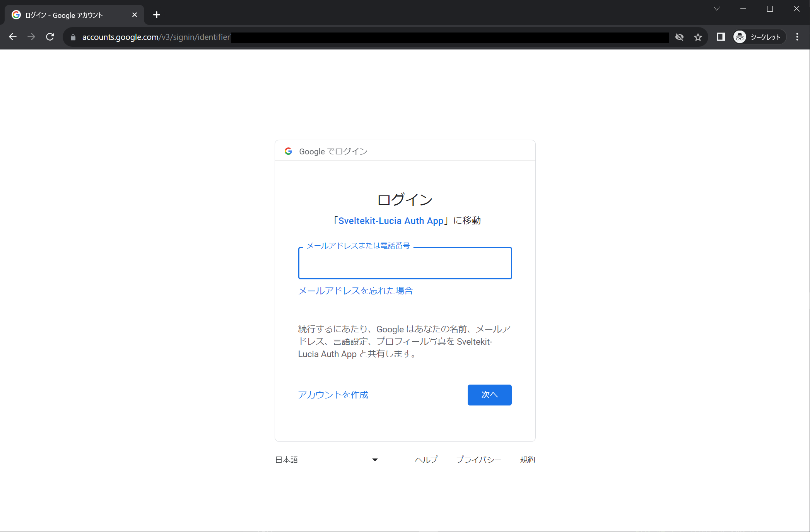Click the forward navigation arrow
This screenshot has width=810, height=532.
tap(31, 37)
